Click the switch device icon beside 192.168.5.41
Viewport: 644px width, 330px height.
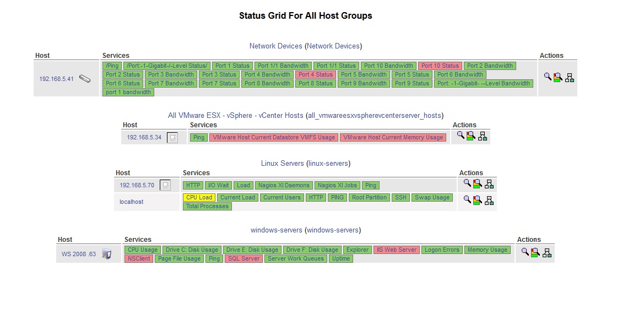(85, 79)
